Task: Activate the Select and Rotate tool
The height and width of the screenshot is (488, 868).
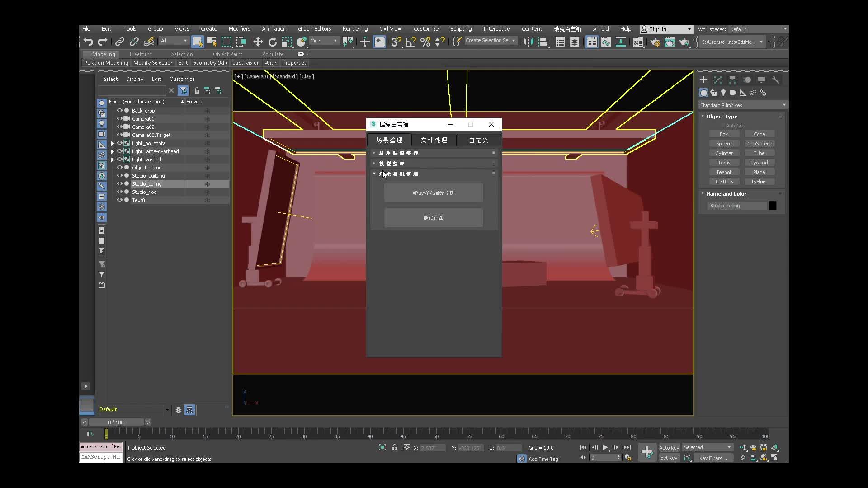Action: (272, 42)
